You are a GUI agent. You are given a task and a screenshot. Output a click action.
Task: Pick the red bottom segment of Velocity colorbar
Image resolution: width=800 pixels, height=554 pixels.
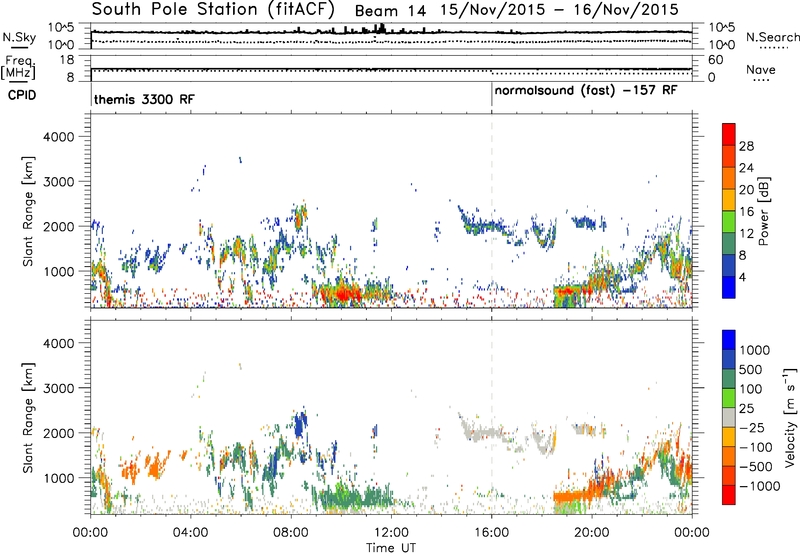[729, 495]
